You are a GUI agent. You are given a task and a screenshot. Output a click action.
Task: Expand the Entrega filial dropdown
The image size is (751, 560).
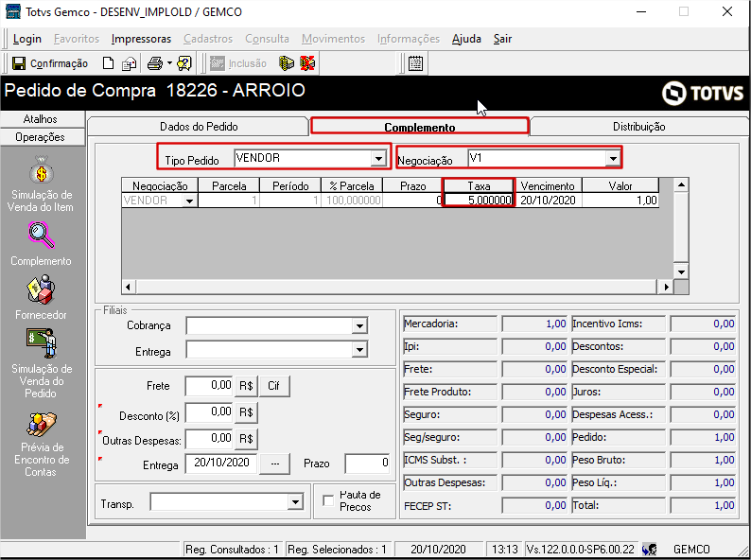pyautogui.click(x=359, y=350)
